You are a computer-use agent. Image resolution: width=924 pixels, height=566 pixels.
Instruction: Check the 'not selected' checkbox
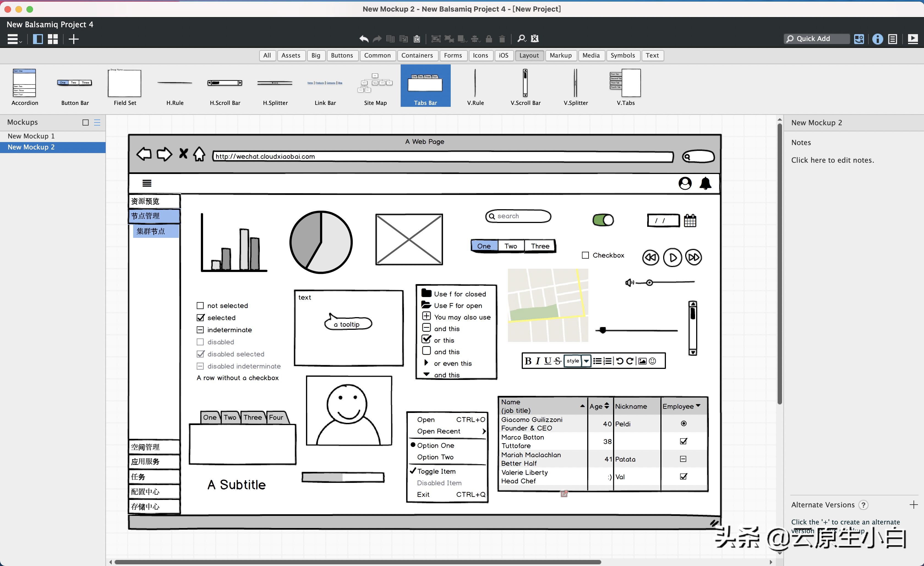point(200,306)
